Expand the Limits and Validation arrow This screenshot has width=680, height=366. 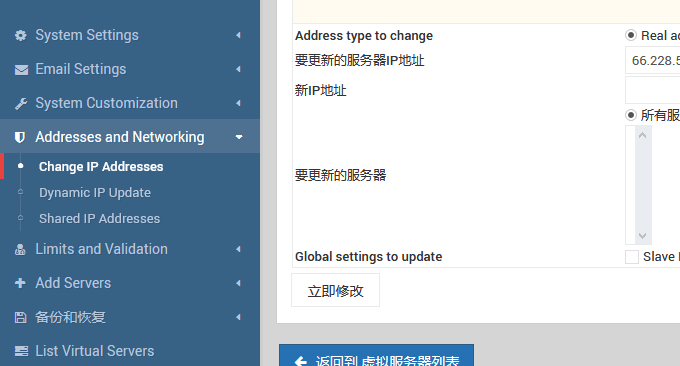click(238, 249)
